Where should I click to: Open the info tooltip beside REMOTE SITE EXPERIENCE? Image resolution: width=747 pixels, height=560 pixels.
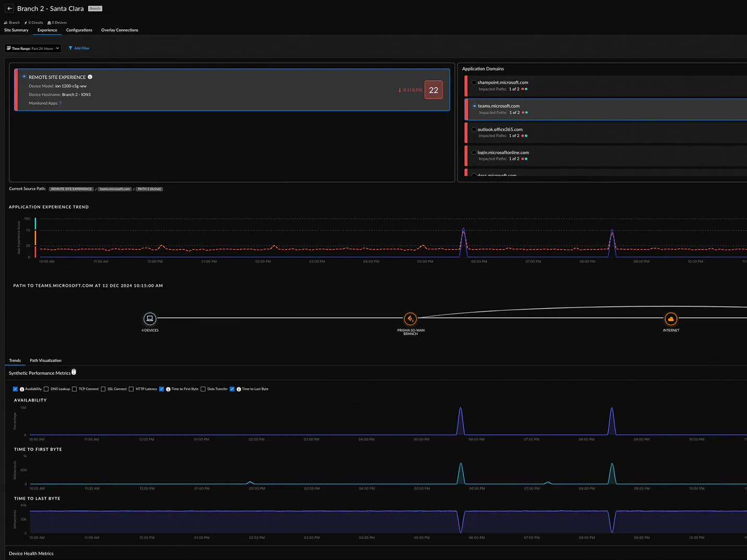coord(90,77)
